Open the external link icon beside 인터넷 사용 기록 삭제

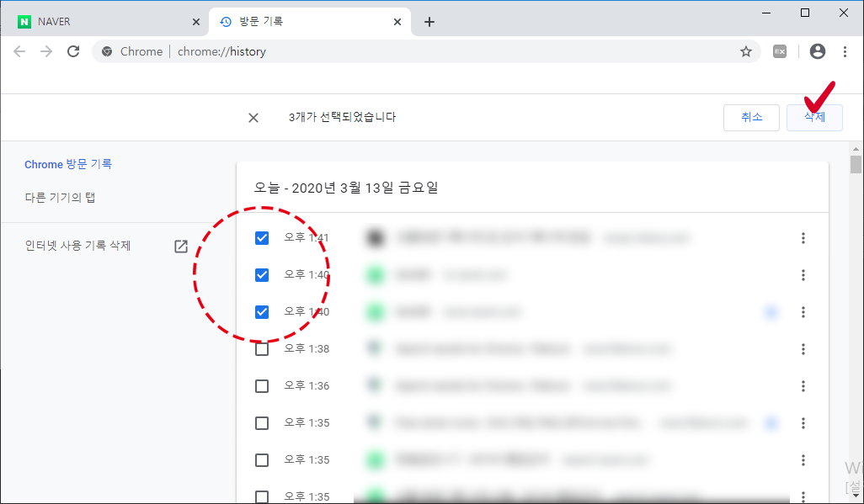tap(181, 247)
